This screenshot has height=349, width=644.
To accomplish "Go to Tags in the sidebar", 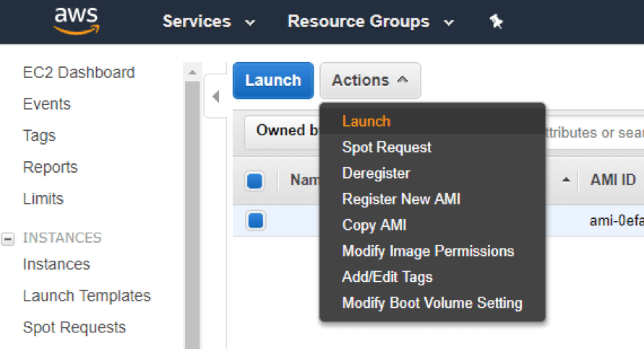I will [x=39, y=136].
